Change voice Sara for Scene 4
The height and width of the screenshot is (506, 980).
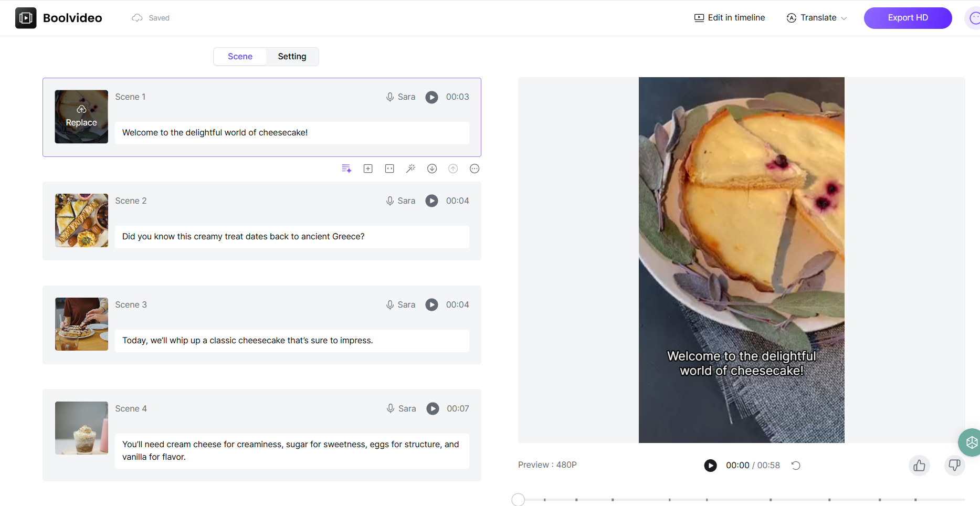click(x=402, y=409)
